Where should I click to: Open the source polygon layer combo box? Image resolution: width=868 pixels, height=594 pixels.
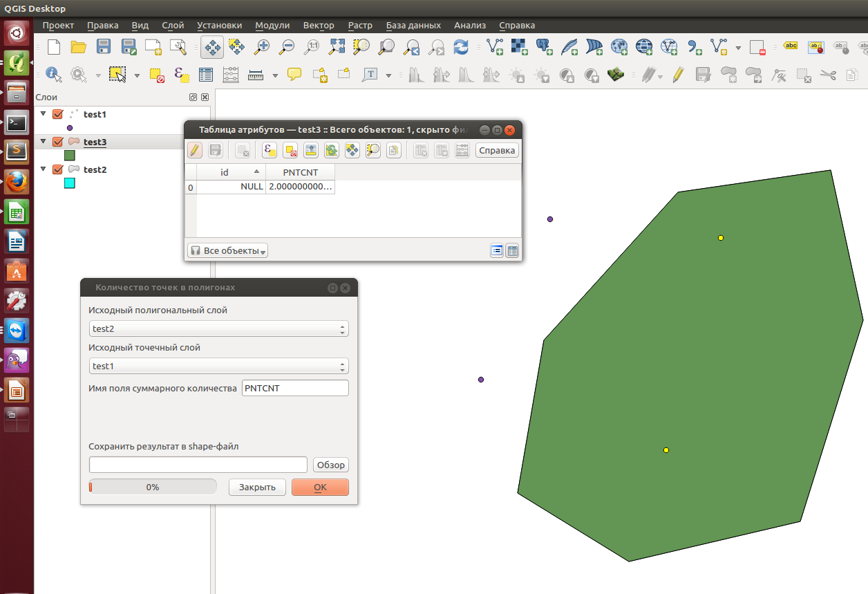[219, 328]
